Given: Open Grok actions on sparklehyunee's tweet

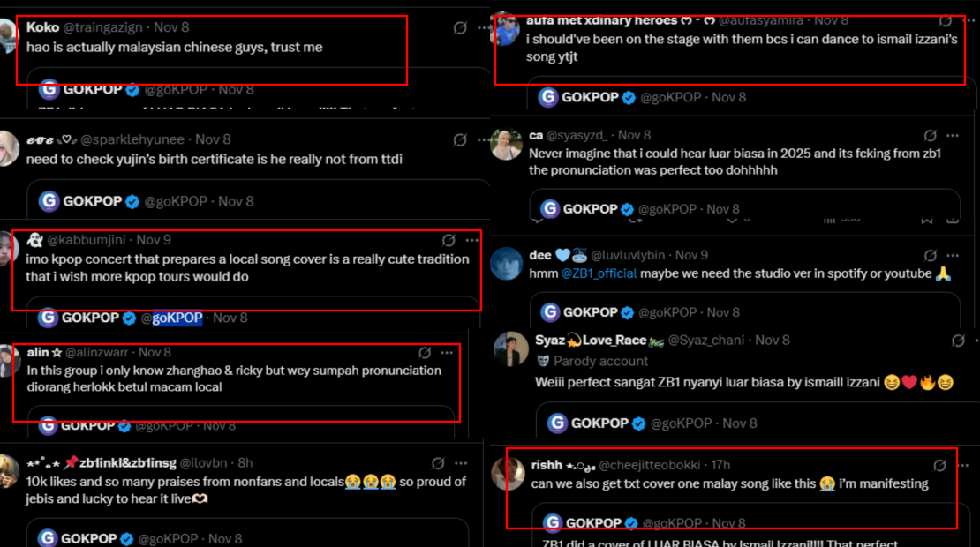Looking at the screenshot, I should [460, 139].
